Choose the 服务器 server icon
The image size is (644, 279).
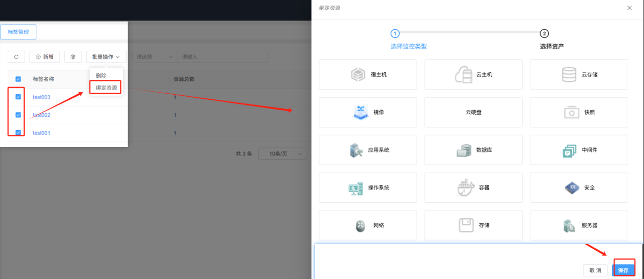tap(570, 226)
